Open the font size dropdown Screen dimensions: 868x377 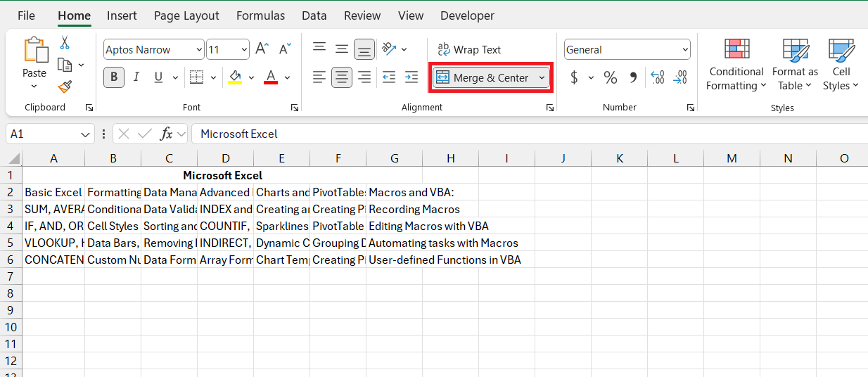pyautogui.click(x=244, y=50)
